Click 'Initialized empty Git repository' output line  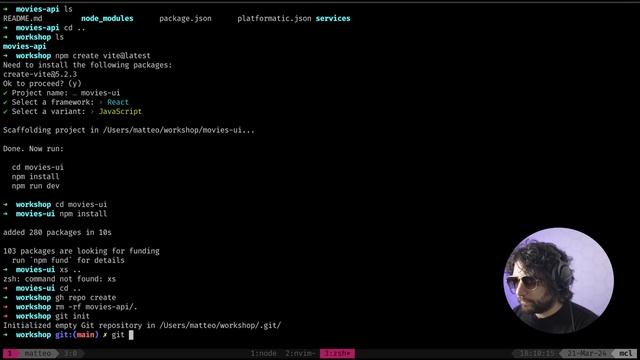click(142, 326)
